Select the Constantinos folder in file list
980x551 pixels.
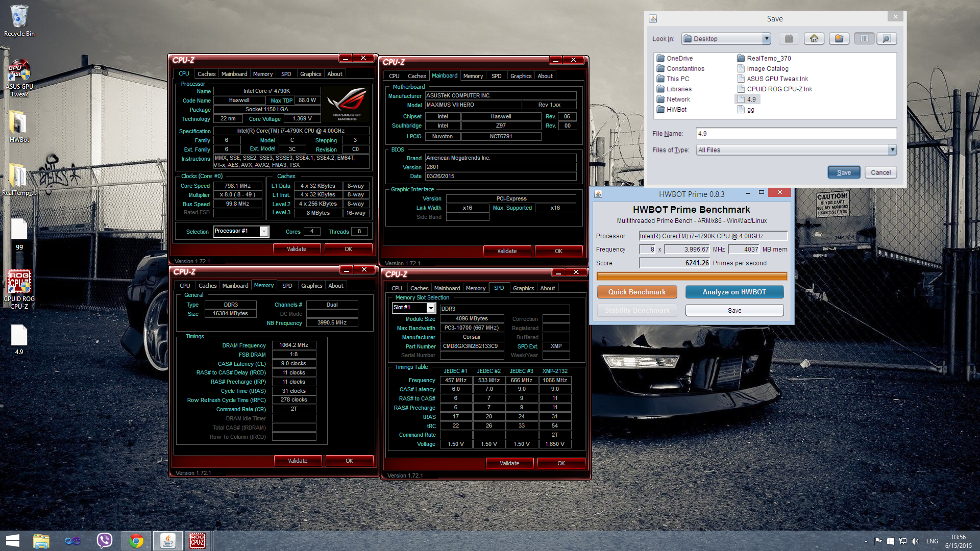(680, 68)
